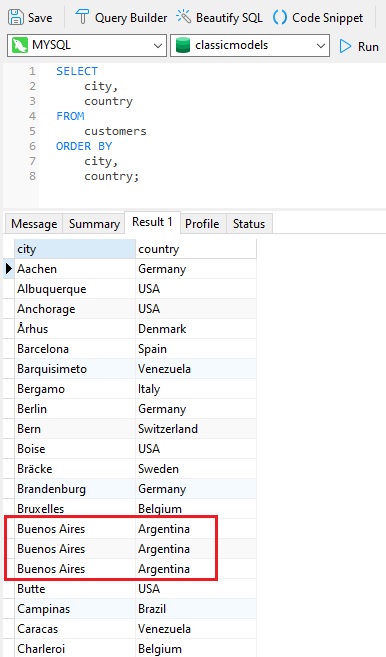The height and width of the screenshot is (657, 386).
Task: Click the country column header
Action: point(196,249)
